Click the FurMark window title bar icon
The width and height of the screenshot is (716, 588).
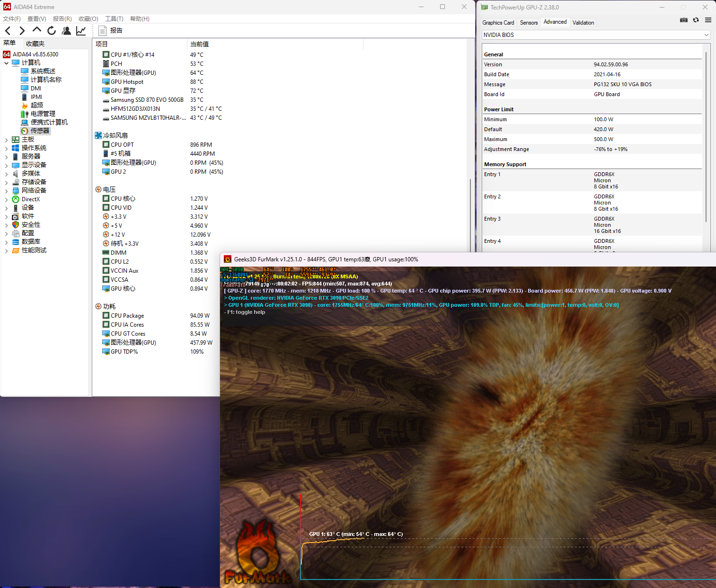(228, 259)
